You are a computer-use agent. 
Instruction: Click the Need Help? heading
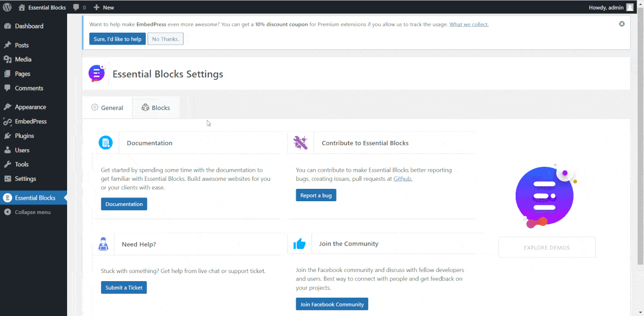139,244
